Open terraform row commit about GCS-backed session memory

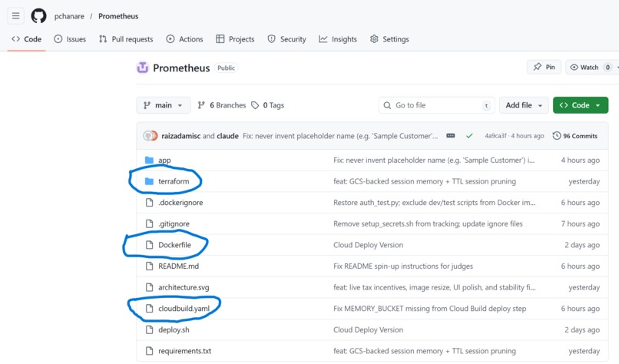pyautogui.click(x=425, y=181)
